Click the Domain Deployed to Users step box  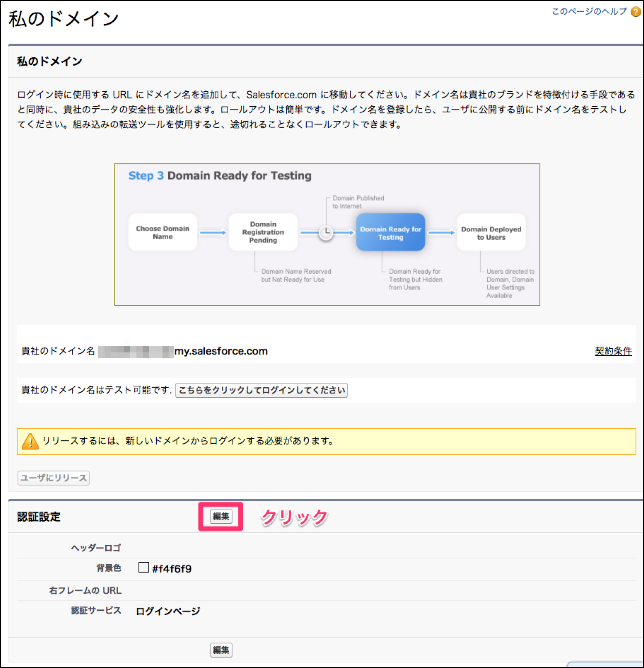click(491, 232)
